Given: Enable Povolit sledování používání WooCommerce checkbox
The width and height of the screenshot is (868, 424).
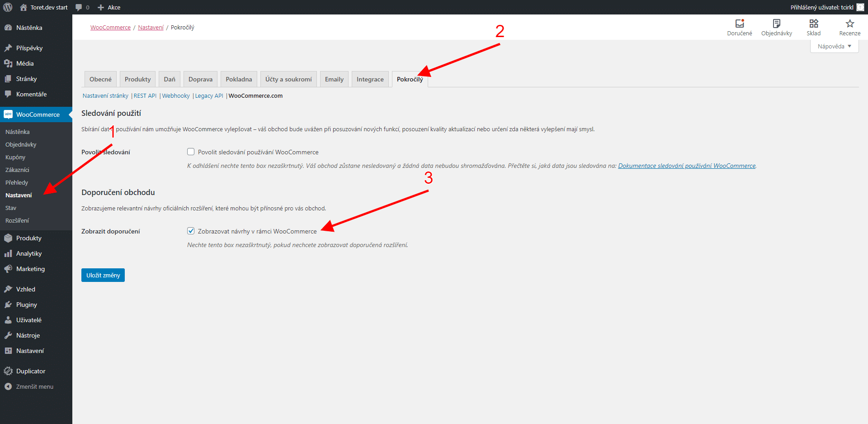Looking at the screenshot, I should pos(191,152).
